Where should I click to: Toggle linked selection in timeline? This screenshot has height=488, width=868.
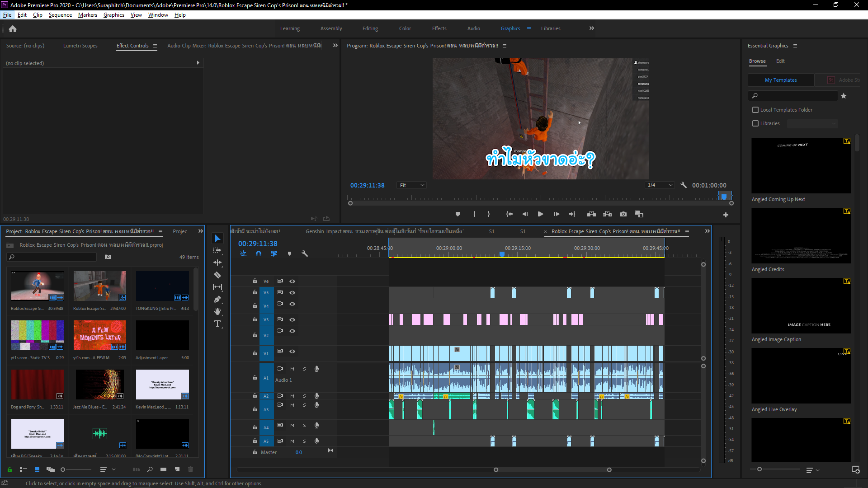coord(274,253)
